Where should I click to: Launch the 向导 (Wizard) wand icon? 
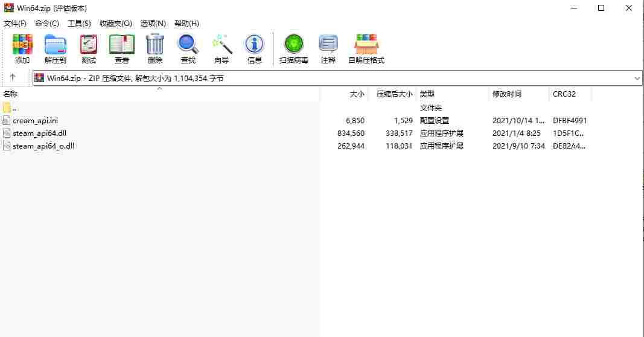pyautogui.click(x=222, y=44)
